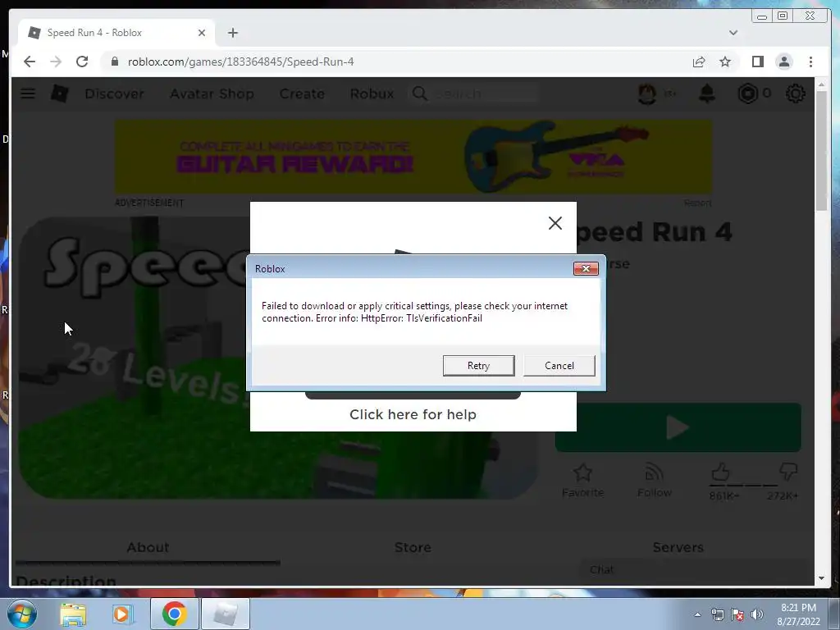Screen dimensions: 840x630
Task: Open the Avatar Shop menu item
Action: [212, 94]
